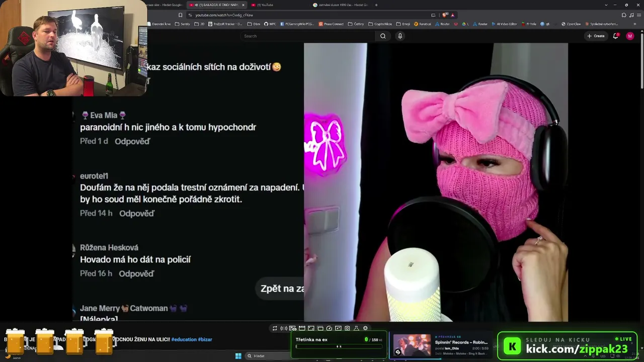Open the Pi-hole bookmark
Viewport: 644px width, 362px height.
[529, 24]
